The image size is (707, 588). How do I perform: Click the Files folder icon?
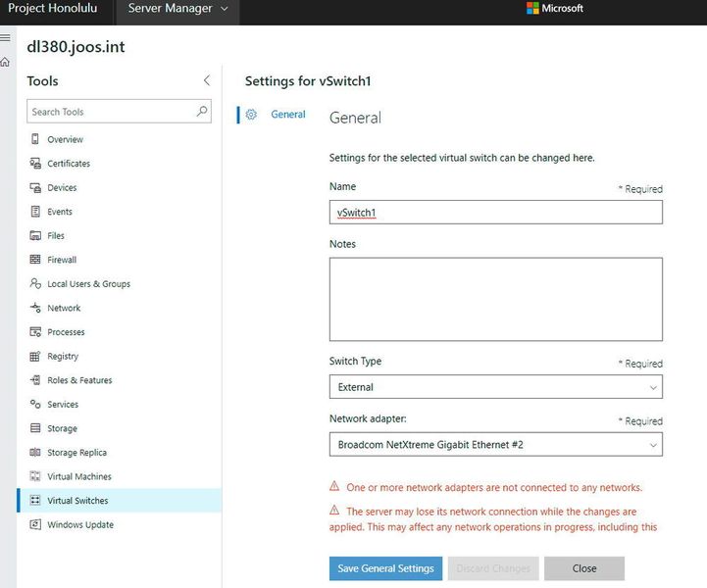pyautogui.click(x=34, y=235)
